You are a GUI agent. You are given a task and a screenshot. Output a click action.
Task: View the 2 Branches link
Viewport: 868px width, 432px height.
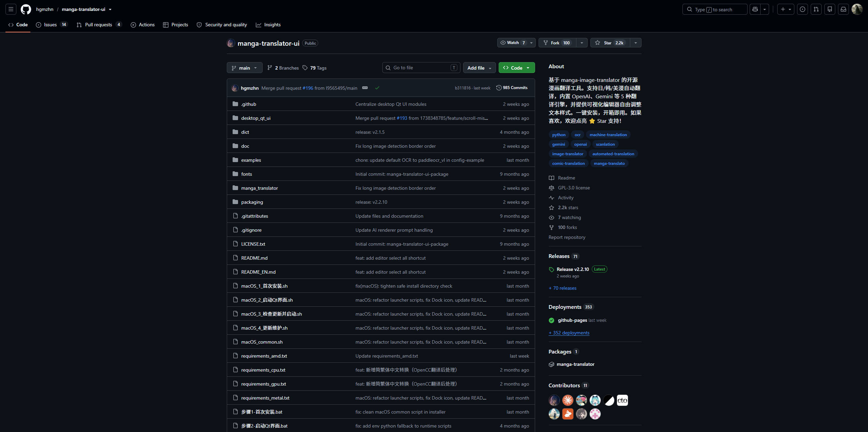pyautogui.click(x=283, y=68)
